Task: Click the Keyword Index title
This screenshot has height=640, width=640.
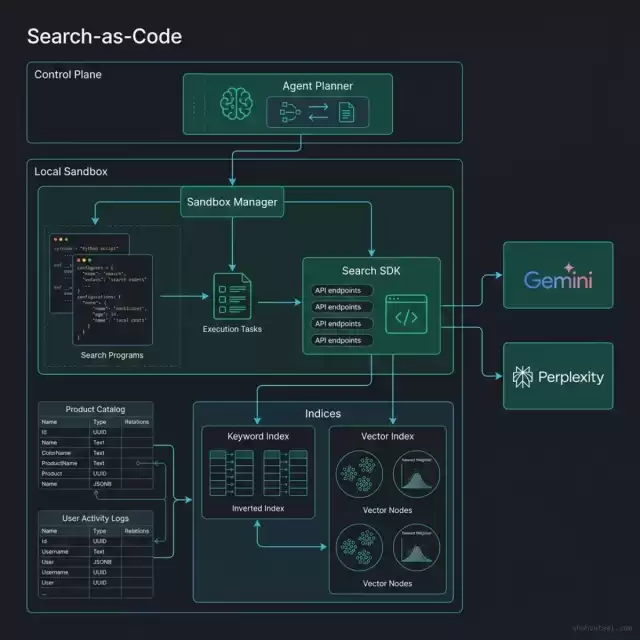Action: 258,436
